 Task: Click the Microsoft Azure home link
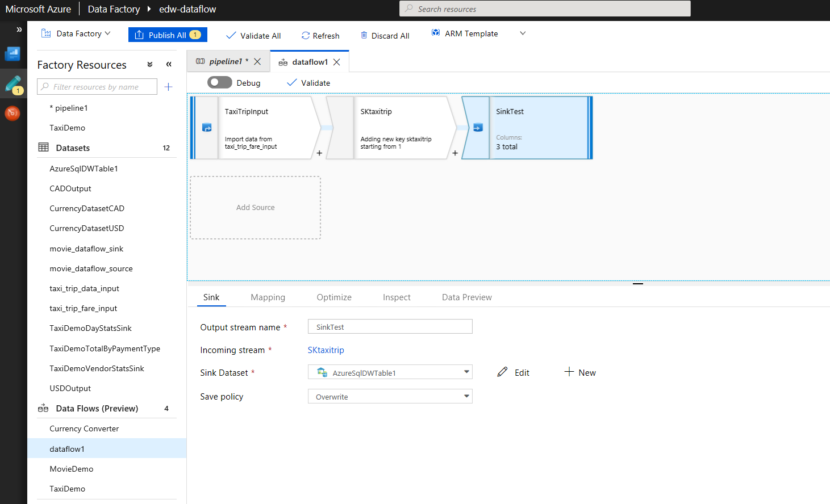38,9
